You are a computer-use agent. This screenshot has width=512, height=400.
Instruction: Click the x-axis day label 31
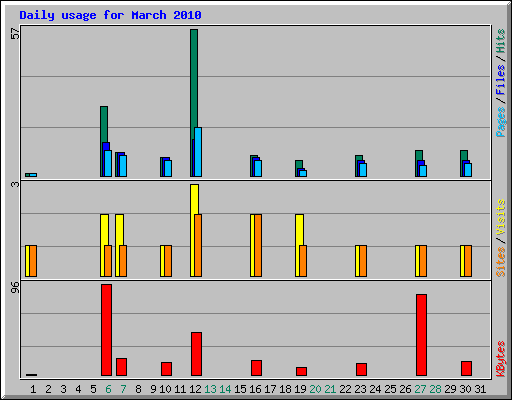[480, 389]
